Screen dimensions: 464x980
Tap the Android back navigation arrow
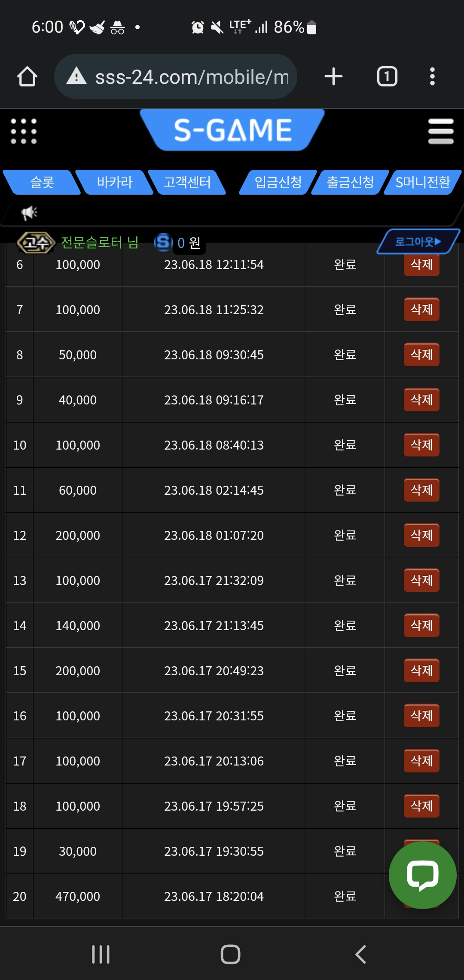click(360, 954)
